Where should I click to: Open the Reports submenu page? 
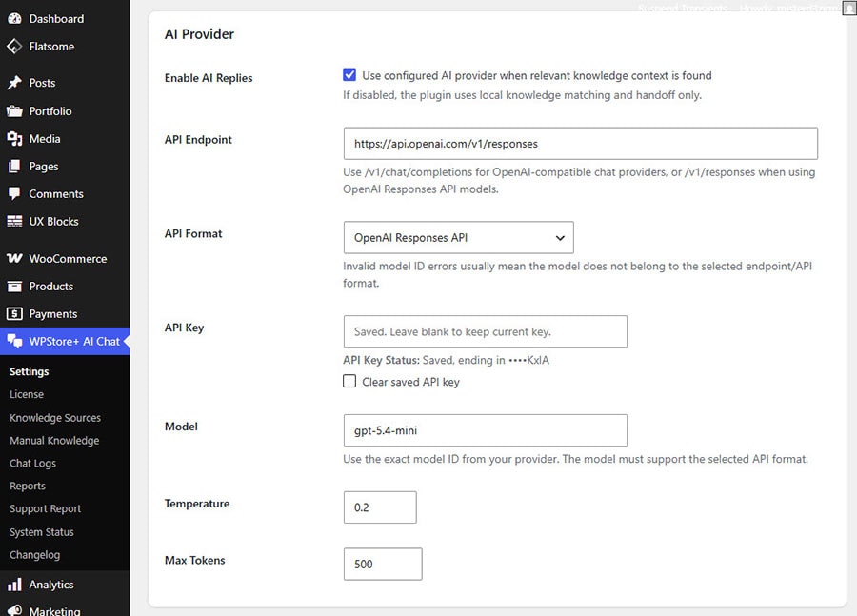pyautogui.click(x=28, y=486)
